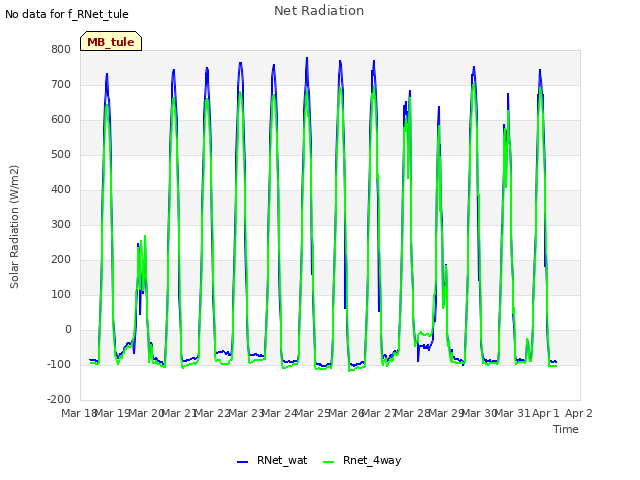
Task: Click the Net Radiation chart title
Action: point(319,11)
